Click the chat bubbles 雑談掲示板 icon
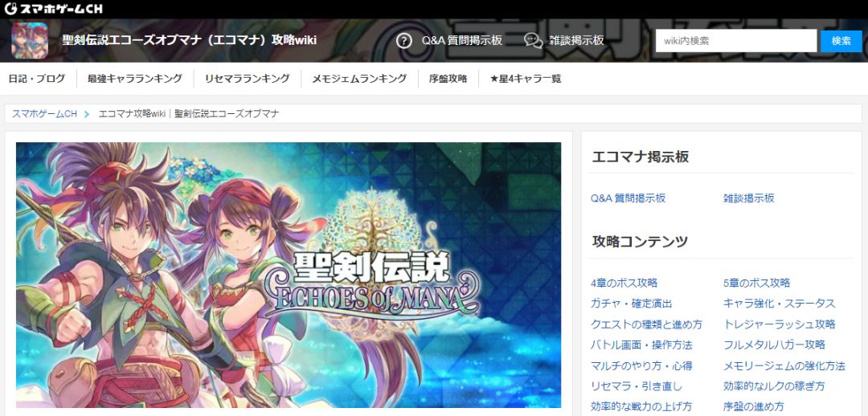868x416 pixels. pyautogui.click(x=533, y=40)
